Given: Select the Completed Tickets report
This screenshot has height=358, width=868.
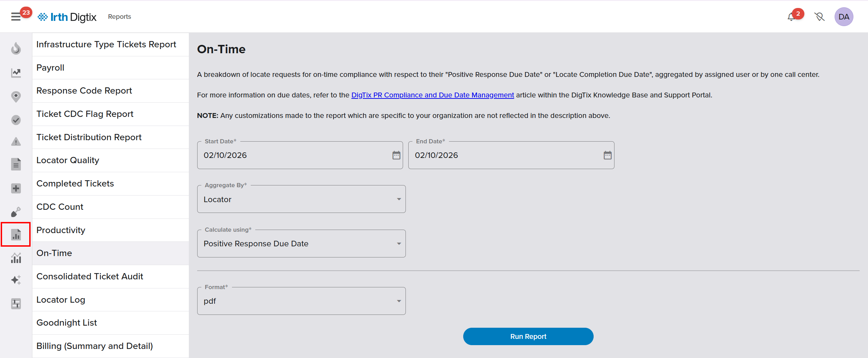Looking at the screenshot, I should 111,184.
